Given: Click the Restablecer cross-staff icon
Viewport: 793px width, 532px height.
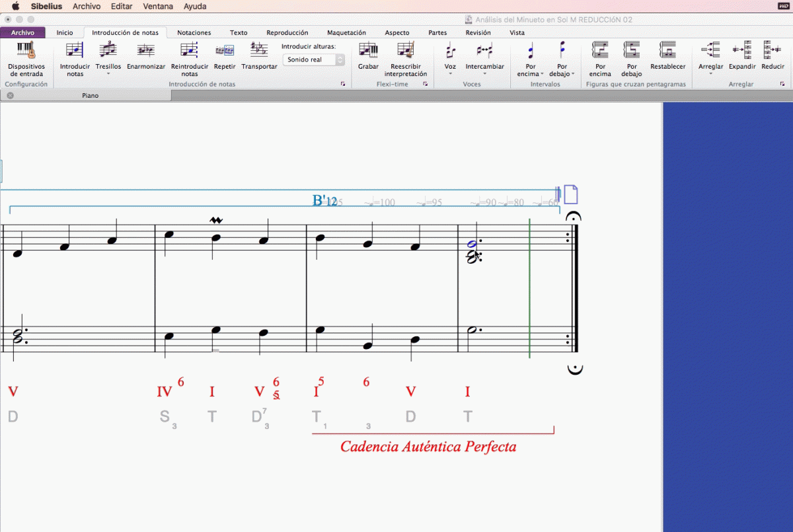Looking at the screenshot, I should (x=667, y=50).
